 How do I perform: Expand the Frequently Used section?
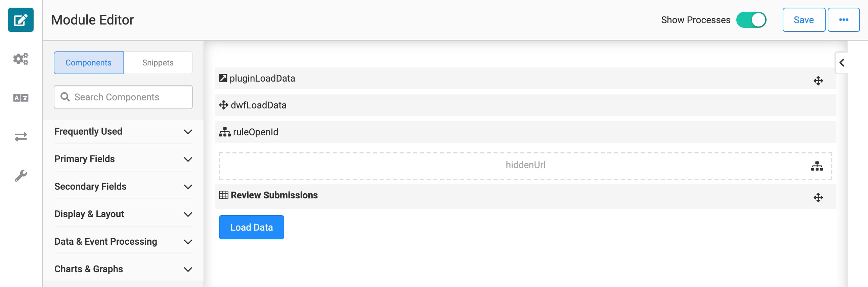click(x=123, y=131)
